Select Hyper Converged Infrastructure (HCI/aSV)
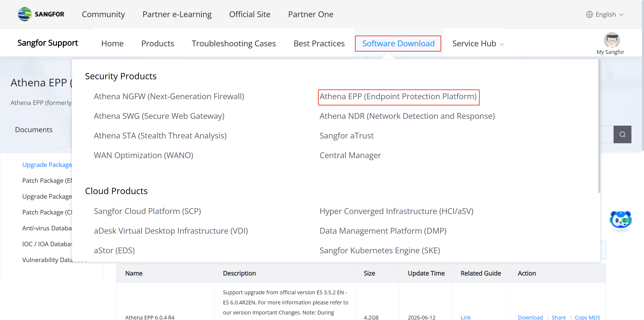The width and height of the screenshot is (644, 320). click(396, 211)
